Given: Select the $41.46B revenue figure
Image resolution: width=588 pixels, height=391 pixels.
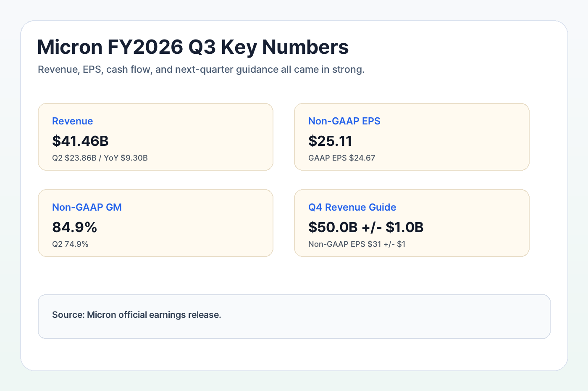Looking at the screenshot, I should coord(80,141).
